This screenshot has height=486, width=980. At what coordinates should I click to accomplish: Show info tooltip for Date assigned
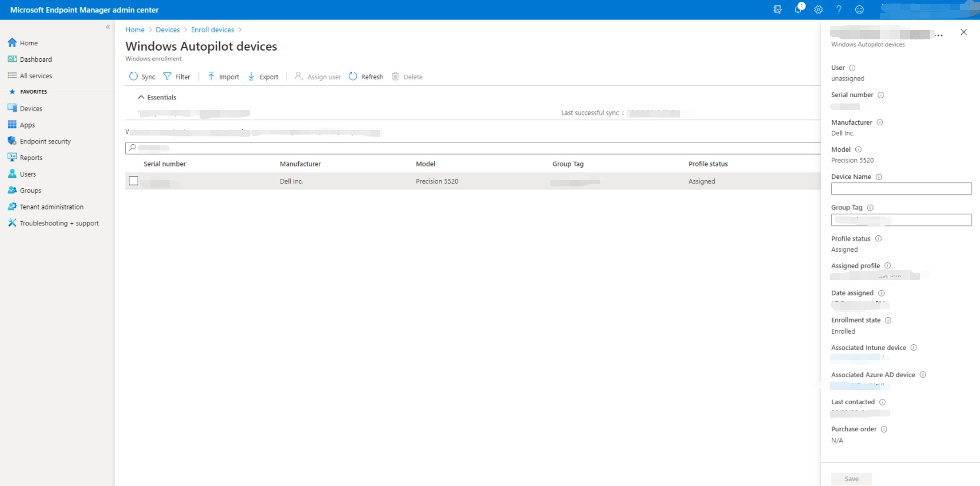[881, 293]
